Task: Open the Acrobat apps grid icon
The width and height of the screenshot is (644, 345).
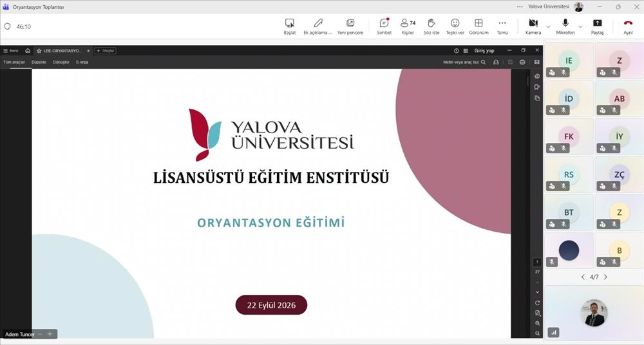Action: 466,51
